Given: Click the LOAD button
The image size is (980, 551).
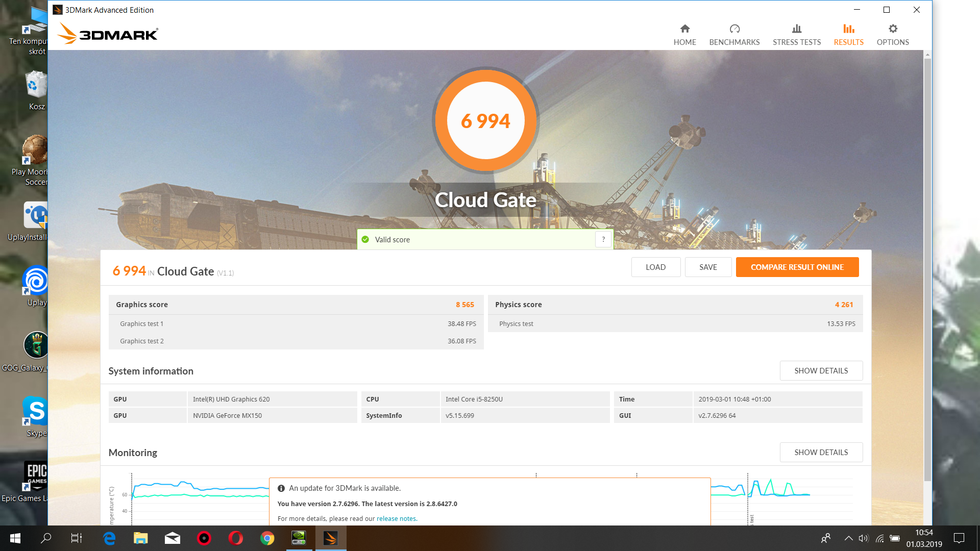Looking at the screenshot, I should [655, 267].
